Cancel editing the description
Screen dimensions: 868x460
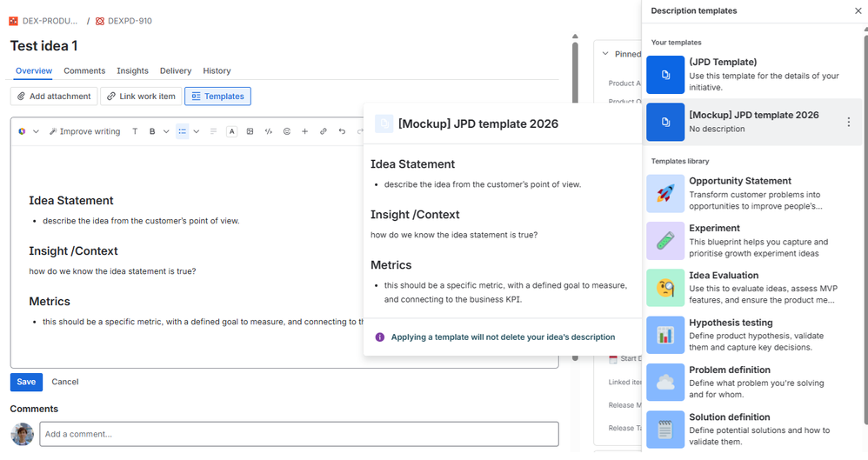coord(64,382)
